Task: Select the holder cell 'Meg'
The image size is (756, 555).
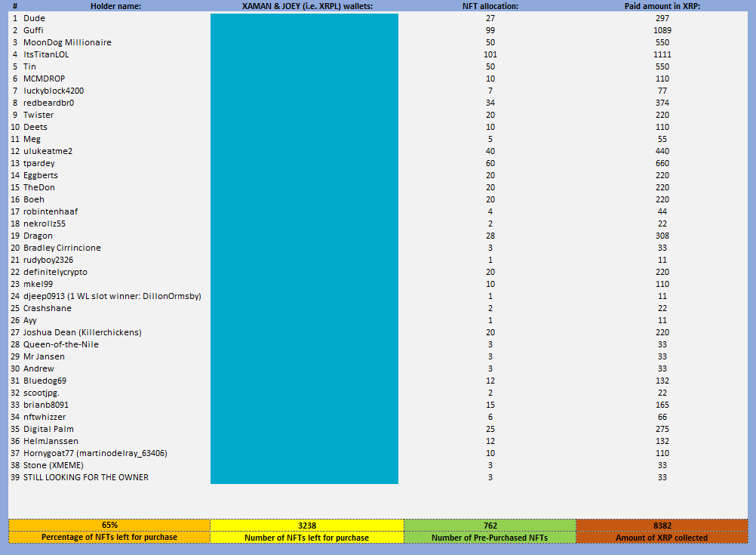Action: (32, 139)
